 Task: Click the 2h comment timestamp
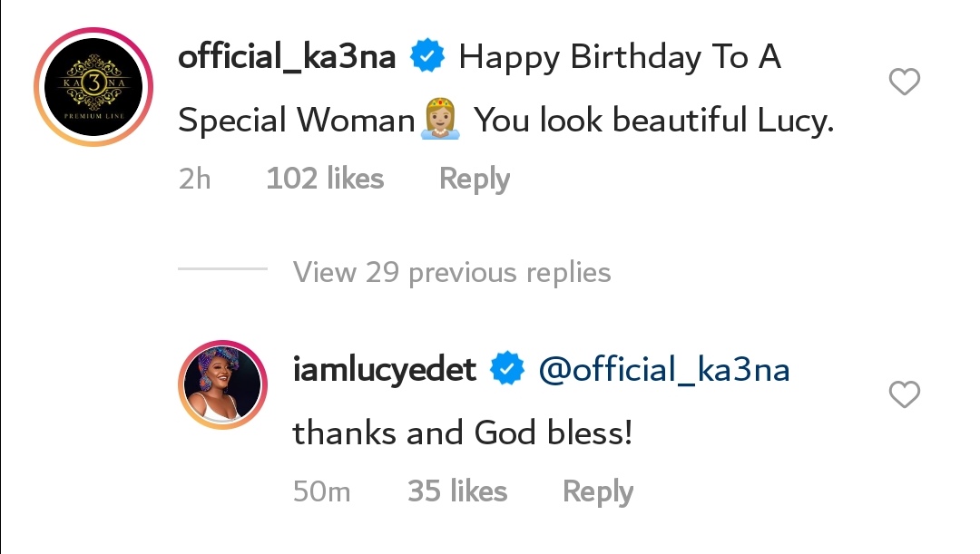coord(195,179)
